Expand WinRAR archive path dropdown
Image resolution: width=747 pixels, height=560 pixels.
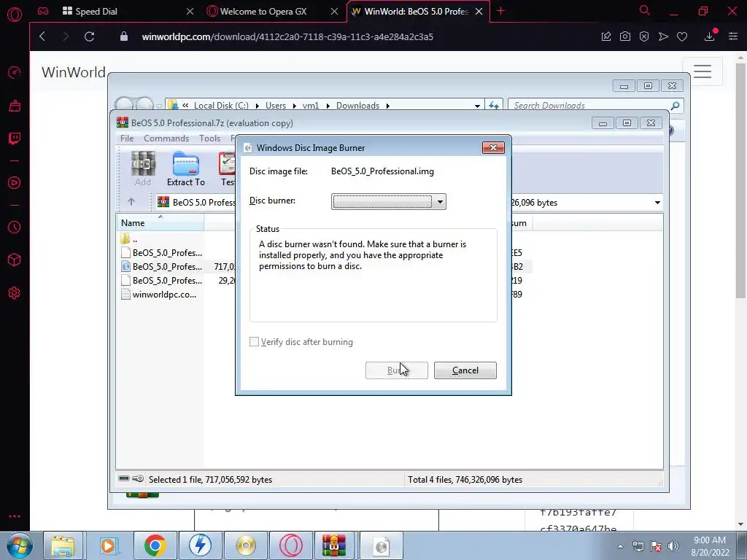pos(657,203)
